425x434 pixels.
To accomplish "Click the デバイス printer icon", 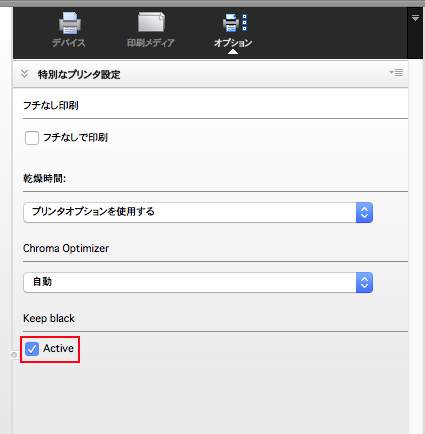I will pos(70,23).
